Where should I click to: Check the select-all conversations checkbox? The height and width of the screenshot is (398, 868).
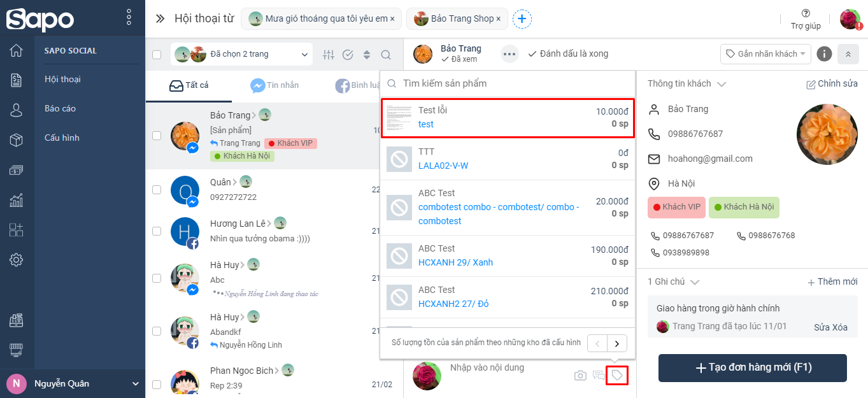(157, 55)
